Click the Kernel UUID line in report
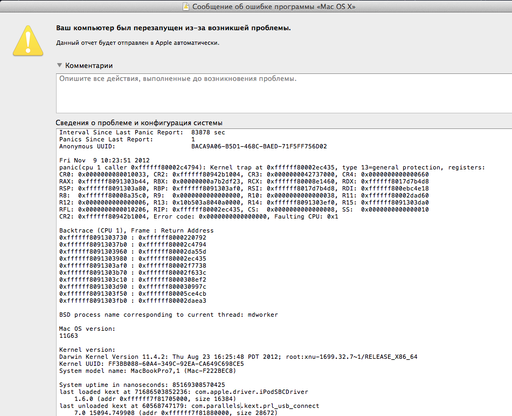This screenshot has width=512, height=416. 151,364
